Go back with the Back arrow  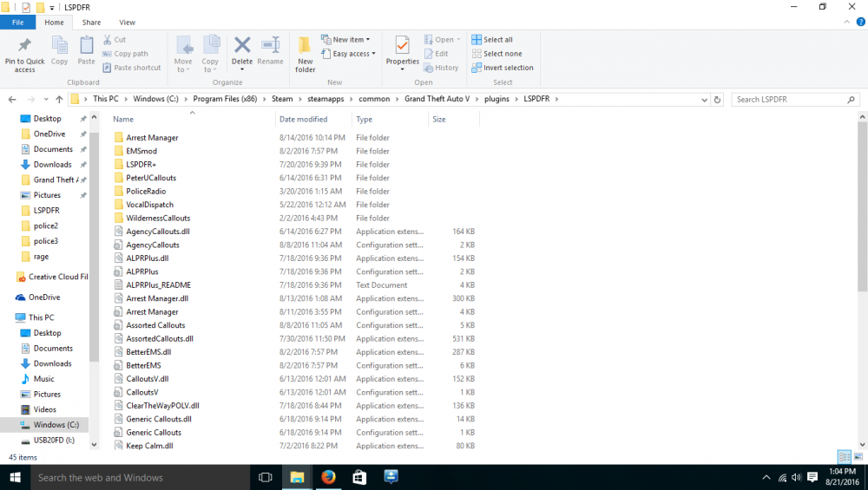12,100
